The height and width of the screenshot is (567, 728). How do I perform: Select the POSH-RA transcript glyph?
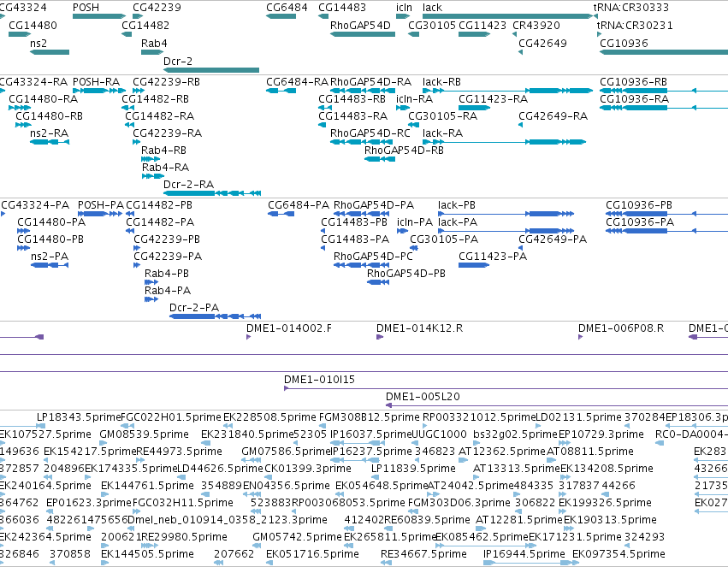[x=99, y=91]
